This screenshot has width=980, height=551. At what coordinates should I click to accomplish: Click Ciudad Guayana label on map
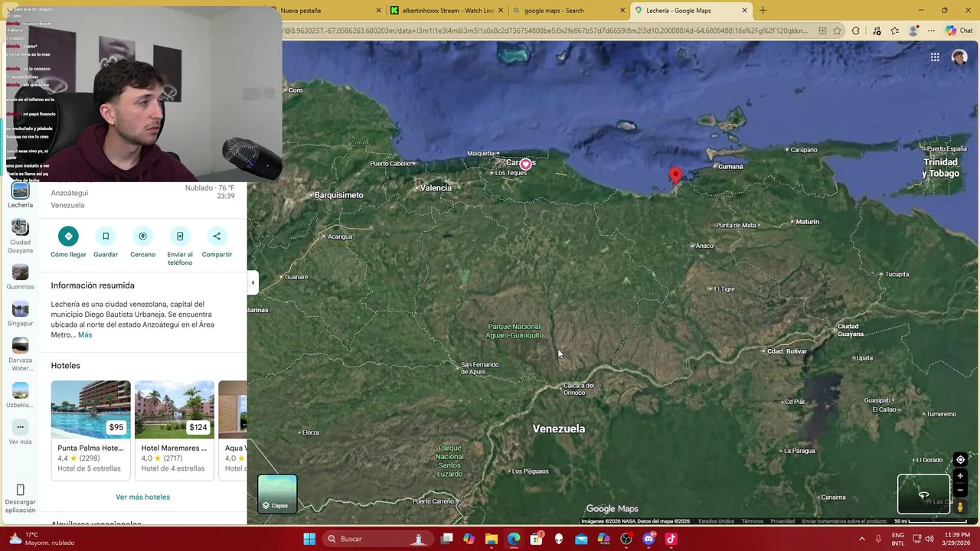pyautogui.click(x=850, y=330)
